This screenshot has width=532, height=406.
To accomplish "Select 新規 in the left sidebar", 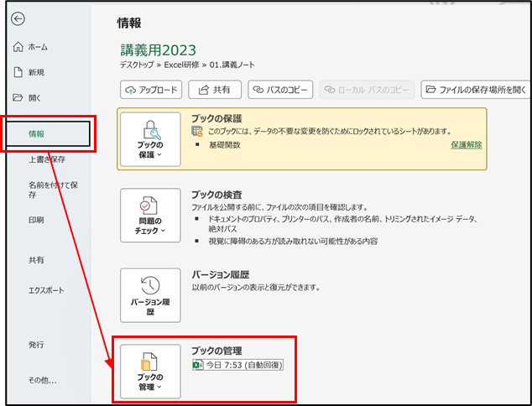I will click(x=36, y=72).
